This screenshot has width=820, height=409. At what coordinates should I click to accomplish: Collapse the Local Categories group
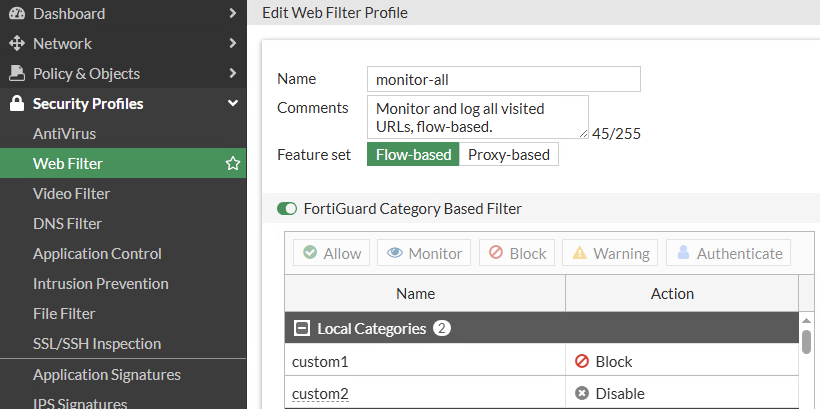point(300,328)
